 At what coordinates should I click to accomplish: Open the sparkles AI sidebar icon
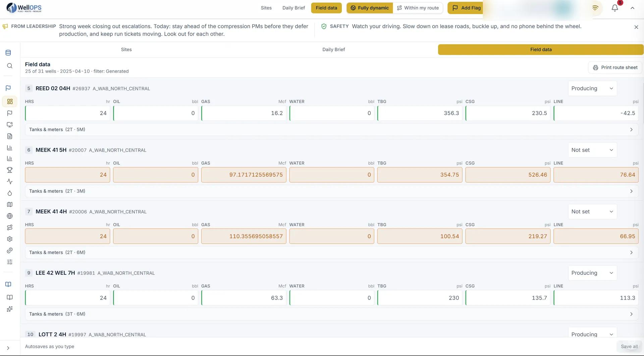pos(10,309)
